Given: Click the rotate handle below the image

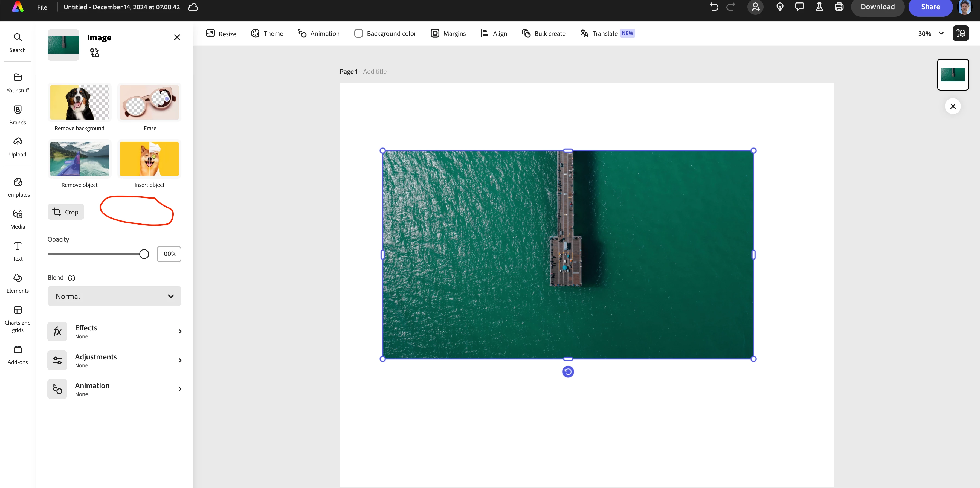Looking at the screenshot, I should 568,371.
